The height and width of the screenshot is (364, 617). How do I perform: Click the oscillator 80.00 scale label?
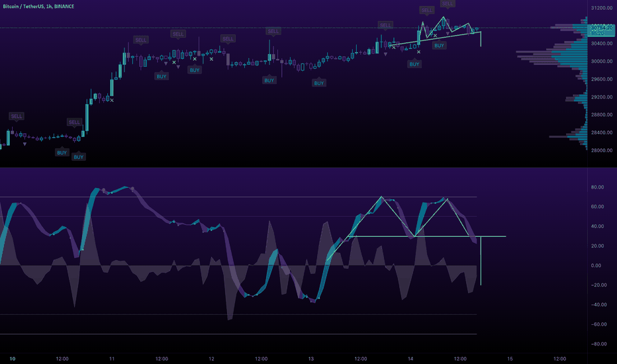click(597, 187)
